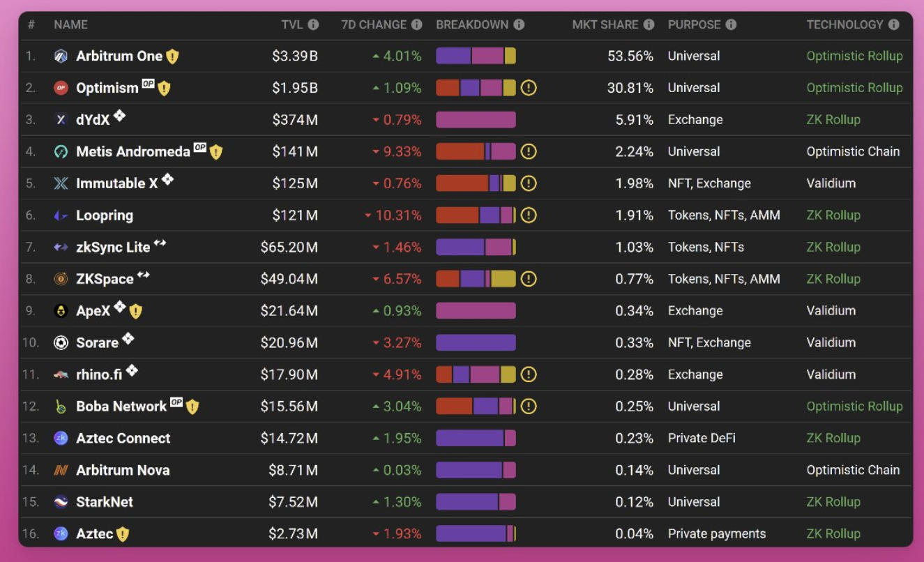The width and height of the screenshot is (924, 562).
Task: Click the info icon beside MKT SHARE
Action: click(x=649, y=24)
